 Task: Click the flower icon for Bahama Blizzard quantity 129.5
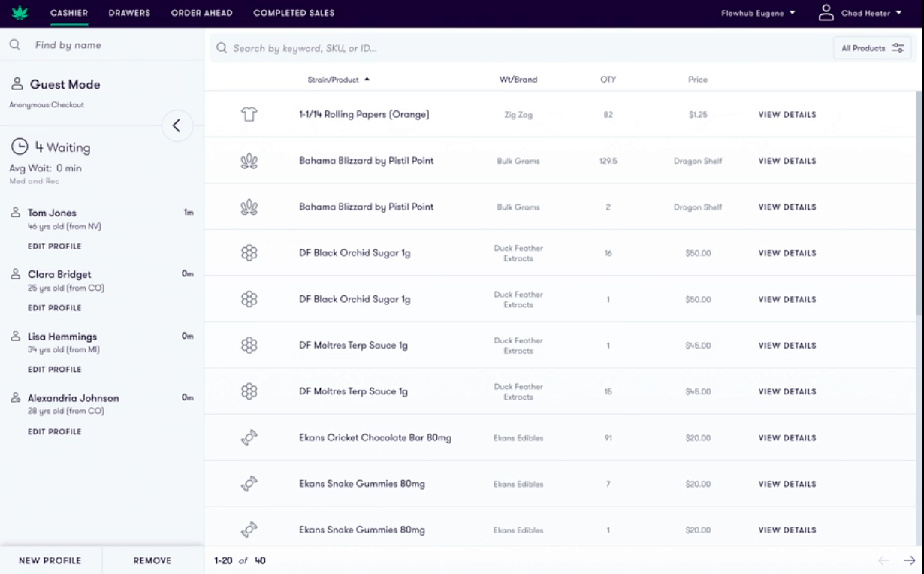tap(249, 161)
